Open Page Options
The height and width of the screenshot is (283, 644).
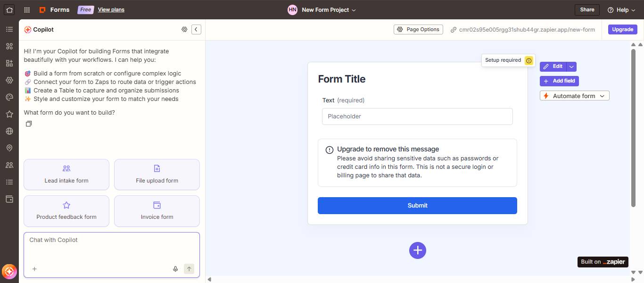pyautogui.click(x=418, y=29)
